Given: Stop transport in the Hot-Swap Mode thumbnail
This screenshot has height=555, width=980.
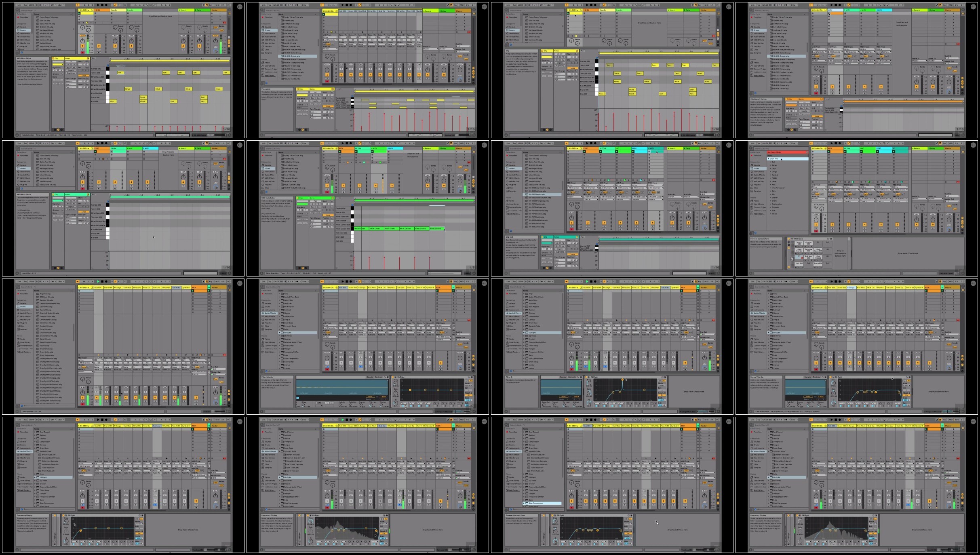Looking at the screenshot, I should click(836, 143).
